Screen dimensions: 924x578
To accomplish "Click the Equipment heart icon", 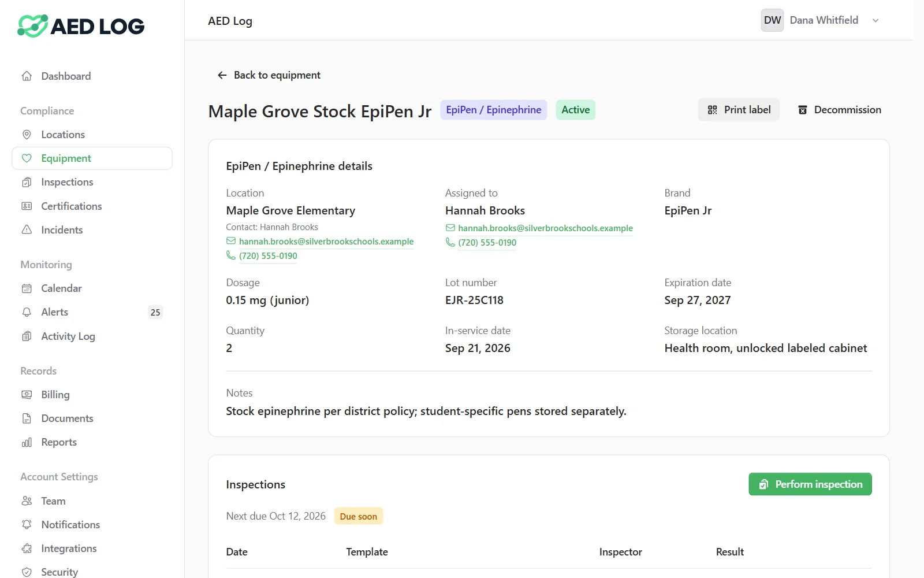I will 27,158.
